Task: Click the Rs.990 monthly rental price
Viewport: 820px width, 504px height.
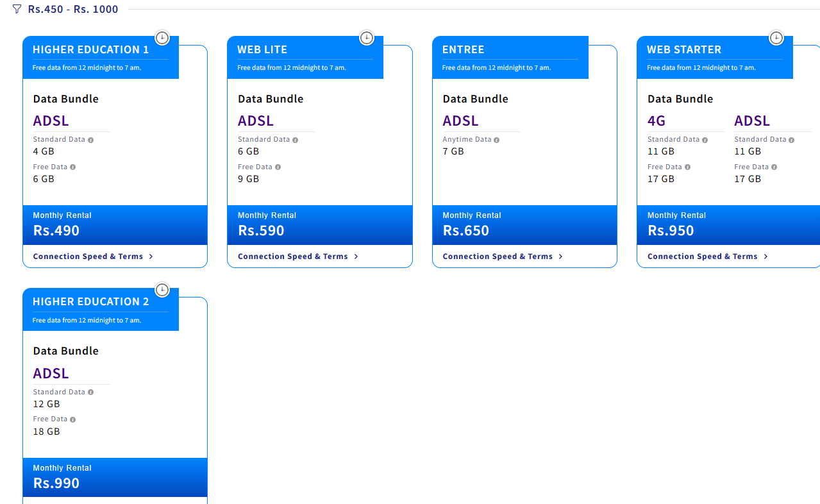Action: tap(56, 483)
